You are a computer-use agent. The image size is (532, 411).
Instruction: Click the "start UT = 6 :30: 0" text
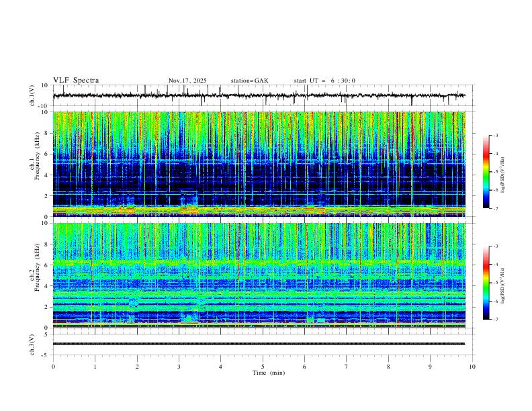(324, 81)
